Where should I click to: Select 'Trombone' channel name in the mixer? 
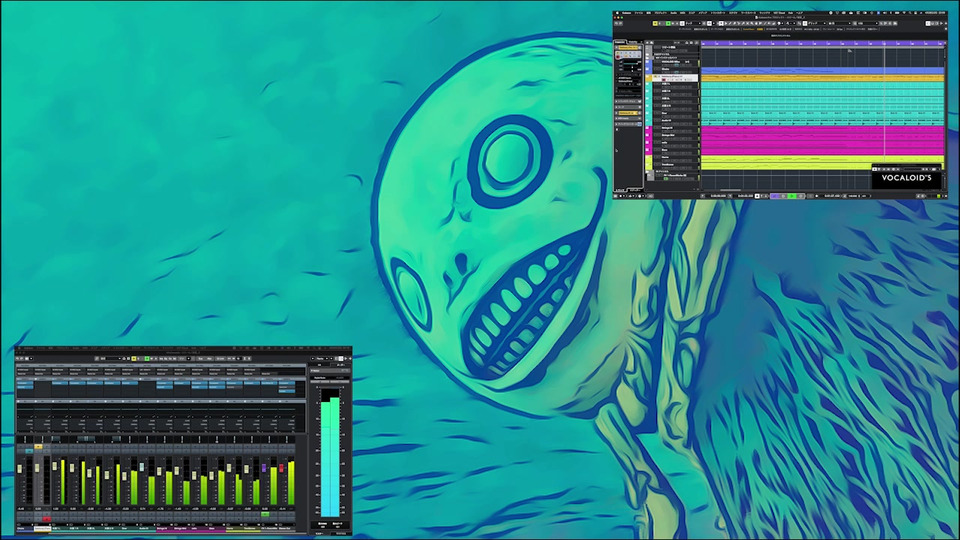(x=252, y=528)
